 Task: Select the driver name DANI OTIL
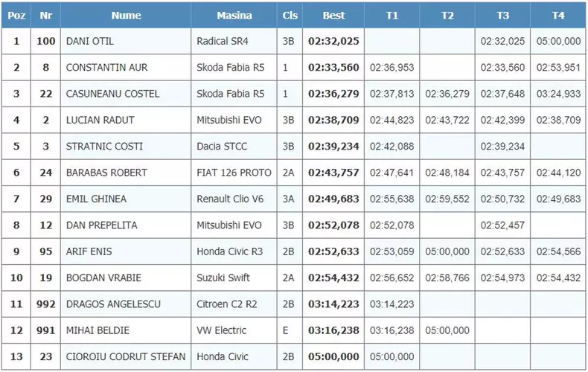pyautogui.click(x=90, y=42)
